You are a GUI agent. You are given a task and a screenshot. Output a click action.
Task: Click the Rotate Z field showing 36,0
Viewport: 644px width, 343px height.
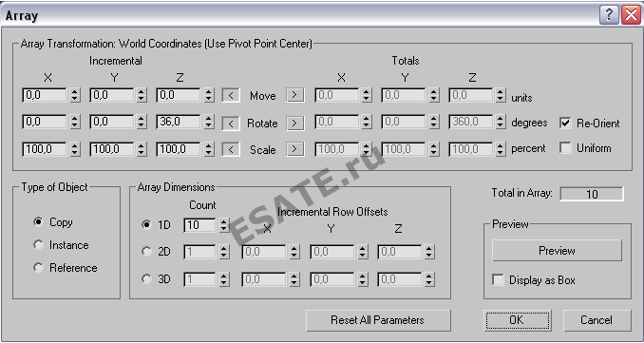point(180,123)
